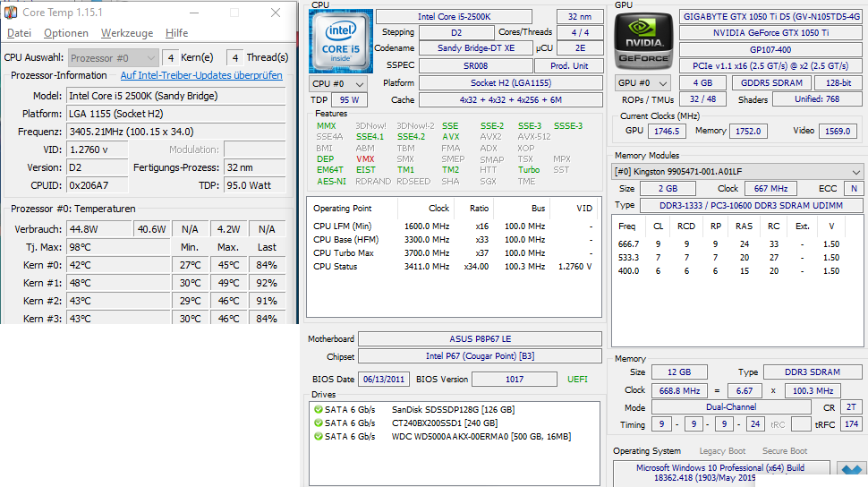Click the Tj. Max value 98°C

point(118,247)
